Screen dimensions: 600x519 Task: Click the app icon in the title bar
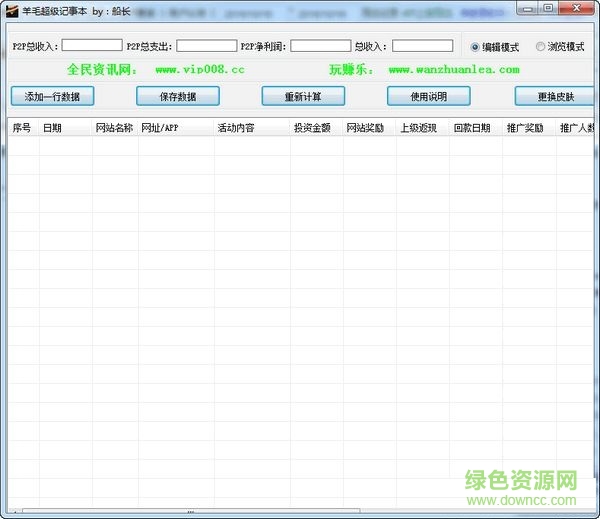pyautogui.click(x=12, y=11)
